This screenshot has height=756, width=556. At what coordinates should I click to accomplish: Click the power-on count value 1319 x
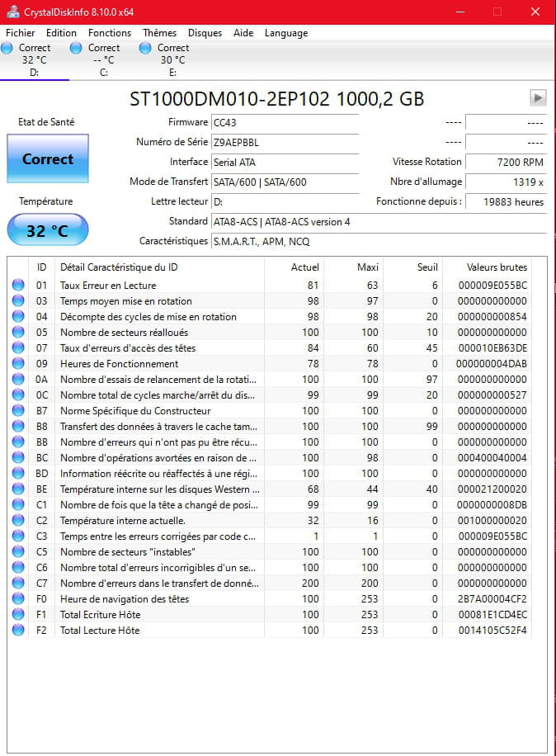point(506,182)
